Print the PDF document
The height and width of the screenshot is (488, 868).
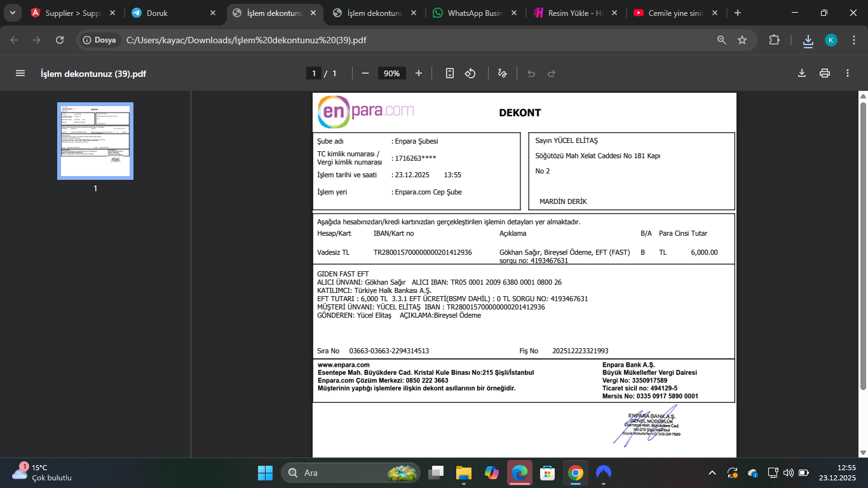click(825, 73)
